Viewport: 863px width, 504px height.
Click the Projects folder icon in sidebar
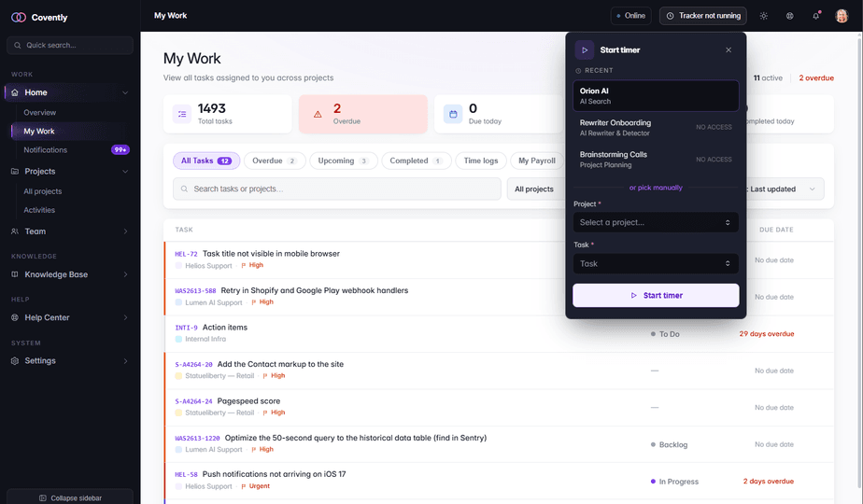[x=15, y=171]
